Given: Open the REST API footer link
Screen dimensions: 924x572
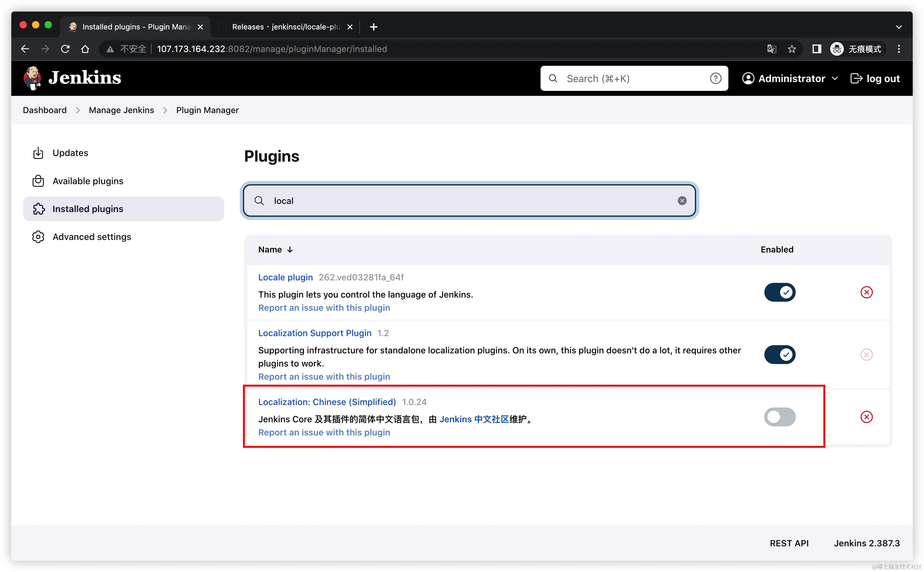Looking at the screenshot, I should tap(789, 543).
